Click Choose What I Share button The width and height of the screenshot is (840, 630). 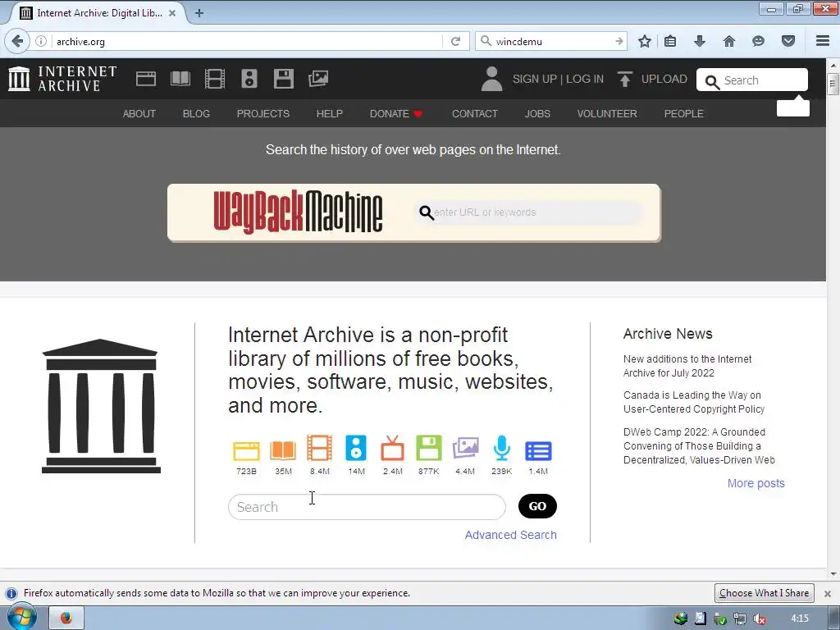[764, 593]
